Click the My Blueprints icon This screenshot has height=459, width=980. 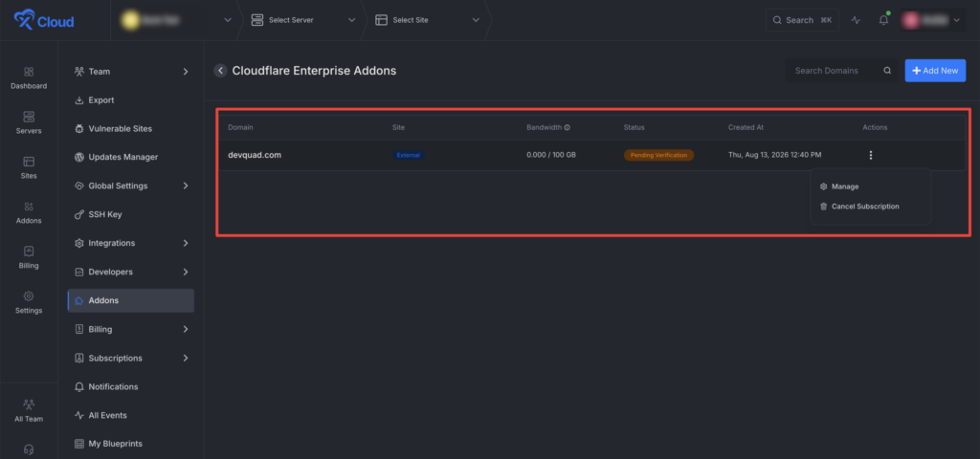[x=79, y=444]
